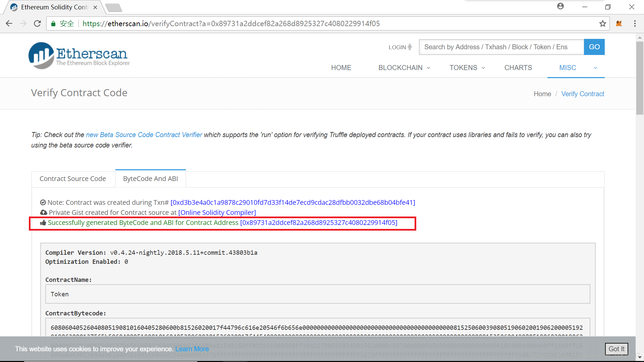Open the new Beta Source Code Verifier link
This screenshot has height=362, width=644.
tap(144, 135)
